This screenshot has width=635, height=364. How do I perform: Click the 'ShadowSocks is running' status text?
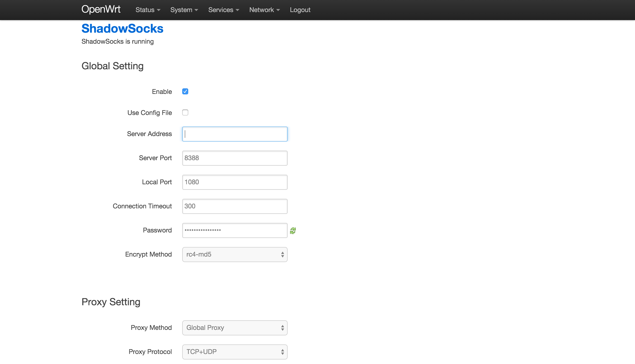pyautogui.click(x=117, y=41)
